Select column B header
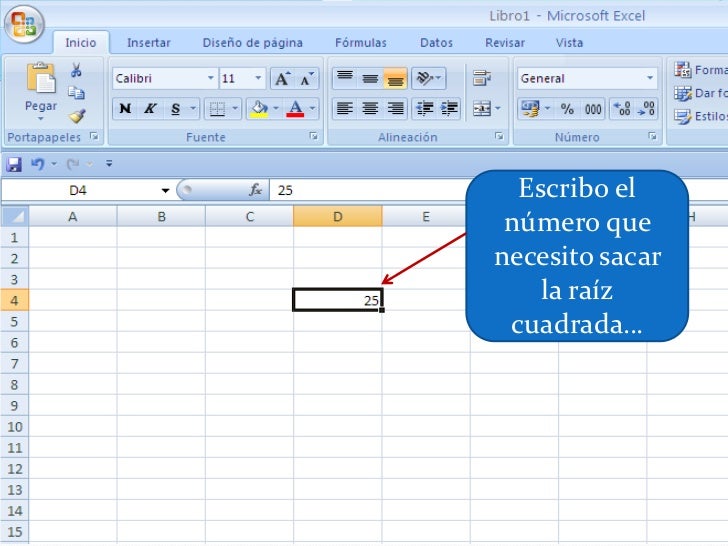This screenshot has height=546, width=728. point(161,216)
